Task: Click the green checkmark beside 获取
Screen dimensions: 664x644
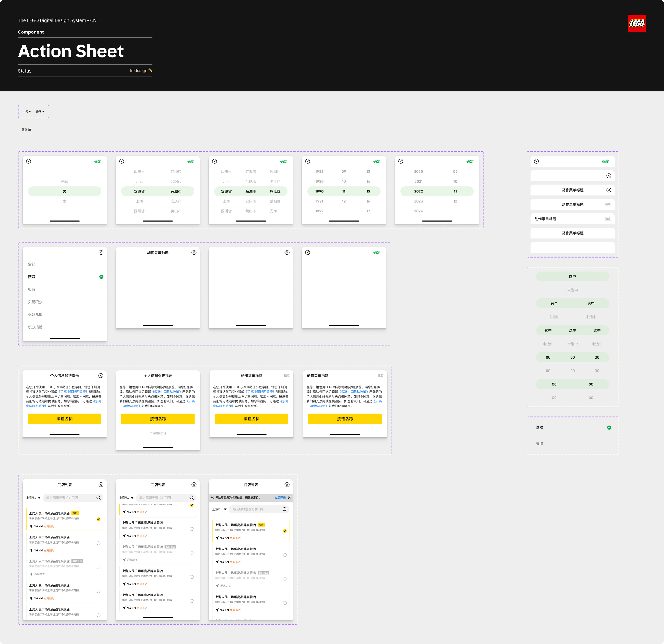Action: pyautogui.click(x=101, y=277)
